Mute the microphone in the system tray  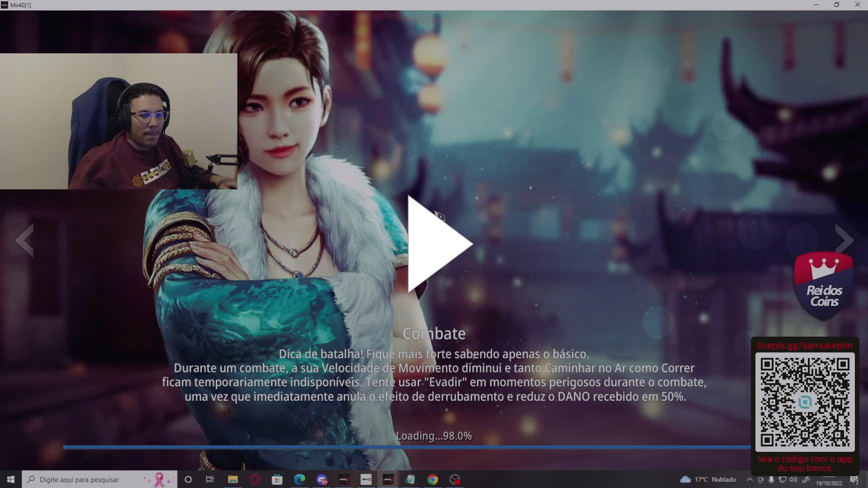coord(772,480)
